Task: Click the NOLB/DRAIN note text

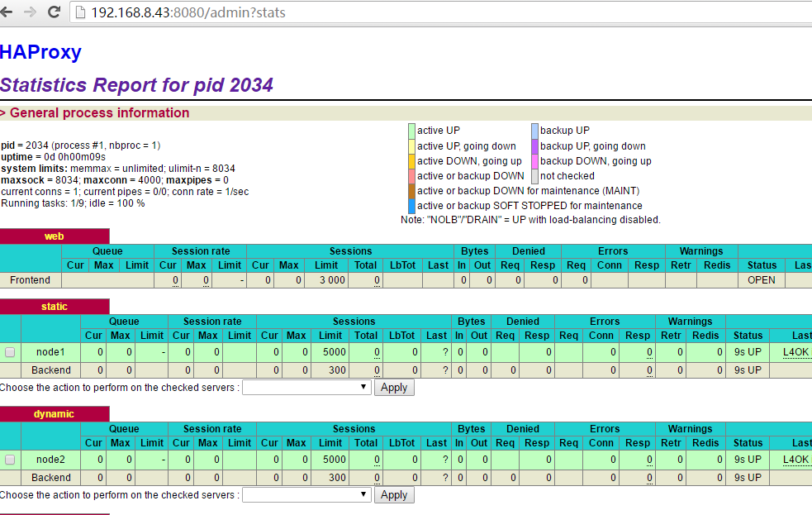Action: pos(531,220)
